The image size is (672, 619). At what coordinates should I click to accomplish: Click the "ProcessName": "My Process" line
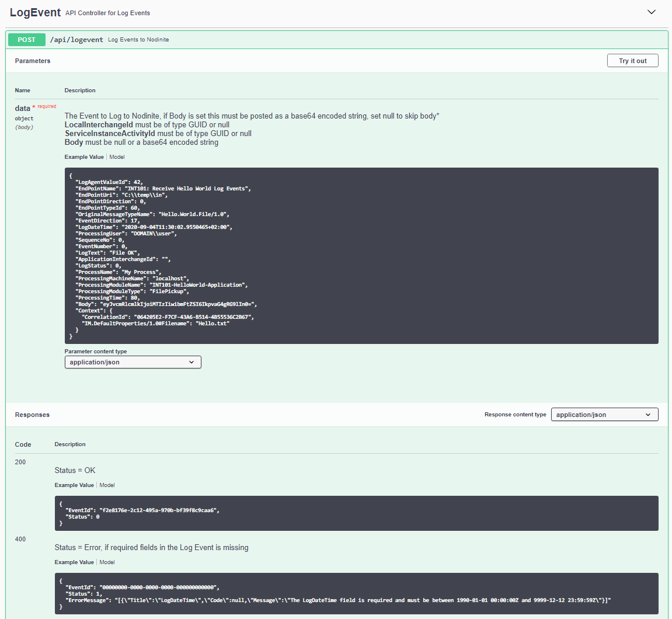coord(119,272)
